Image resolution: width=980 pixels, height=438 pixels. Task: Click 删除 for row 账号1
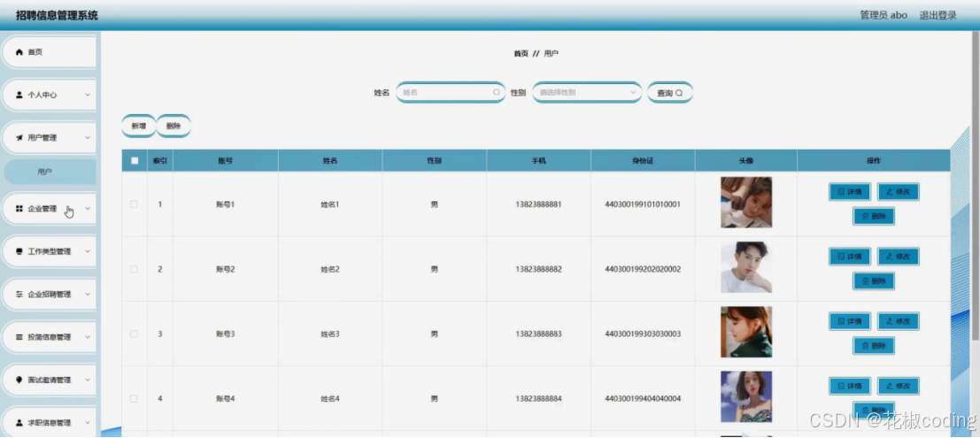[x=874, y=216]
